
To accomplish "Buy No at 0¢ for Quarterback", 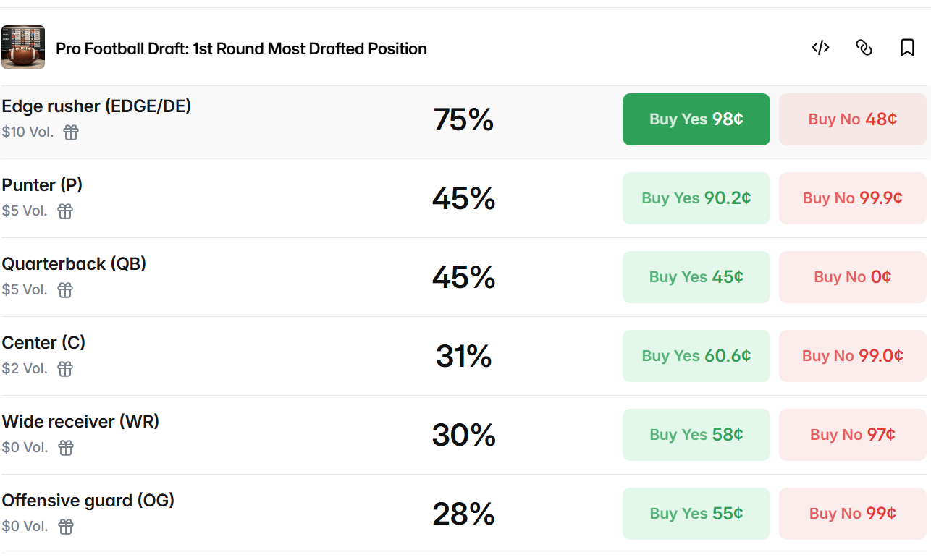I will tap(852, 277).
